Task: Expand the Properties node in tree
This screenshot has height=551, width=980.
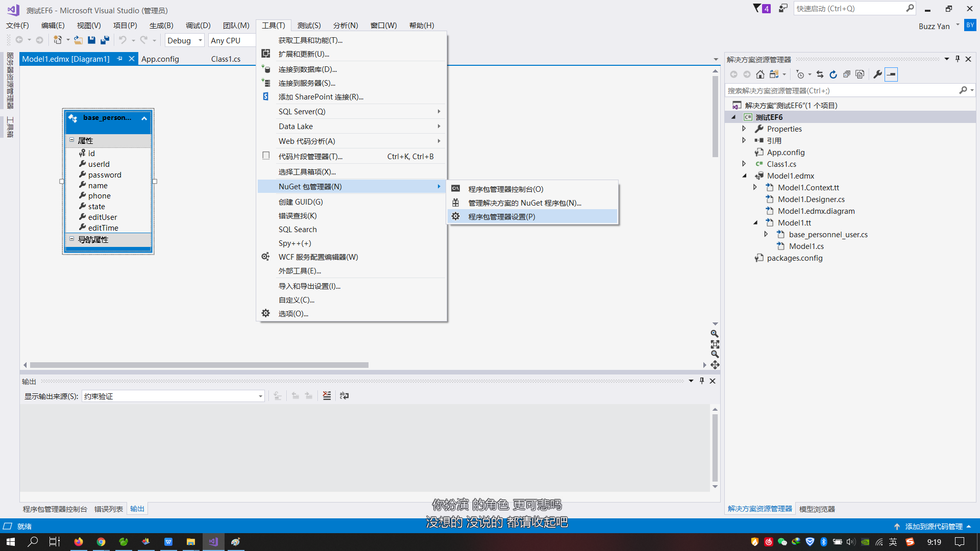Action: pos(744,129)
